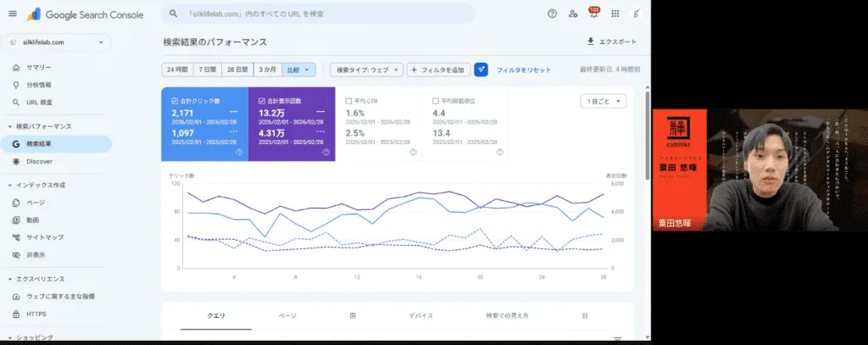The image size is (868, 345).
Task: Click フィルタを追加 button
Action: click(438, 70)
